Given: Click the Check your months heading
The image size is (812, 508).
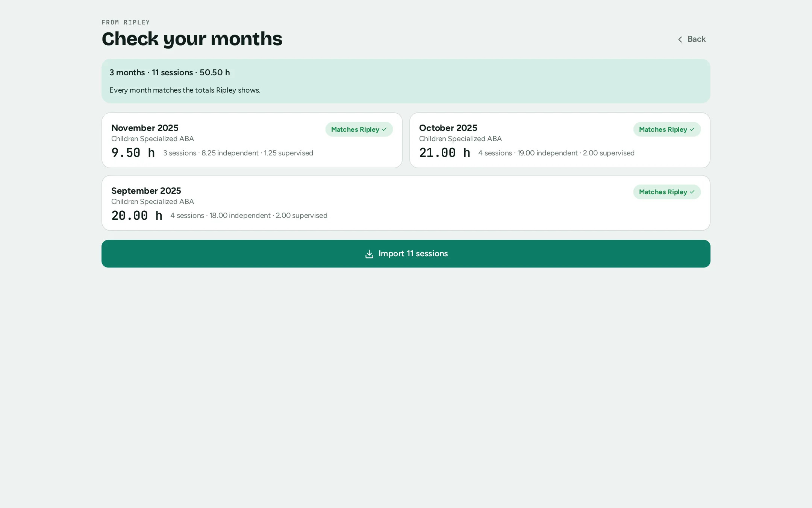Looking at the screenshot, I should 192,39.
